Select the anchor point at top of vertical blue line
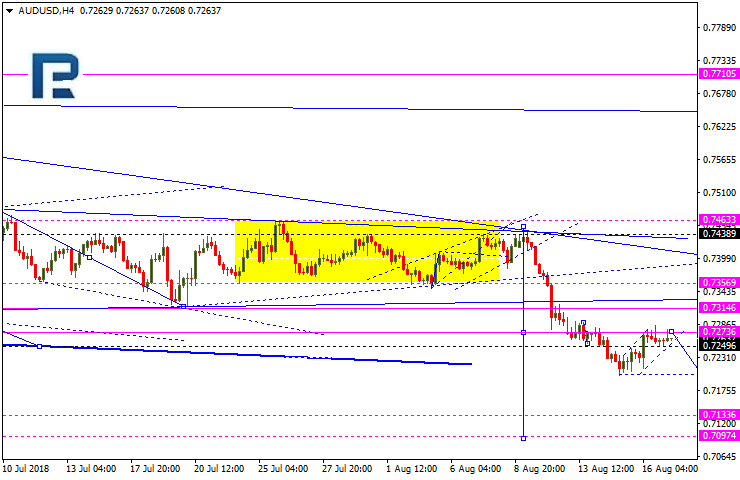 pyautogui.click(x=523, y=226)
